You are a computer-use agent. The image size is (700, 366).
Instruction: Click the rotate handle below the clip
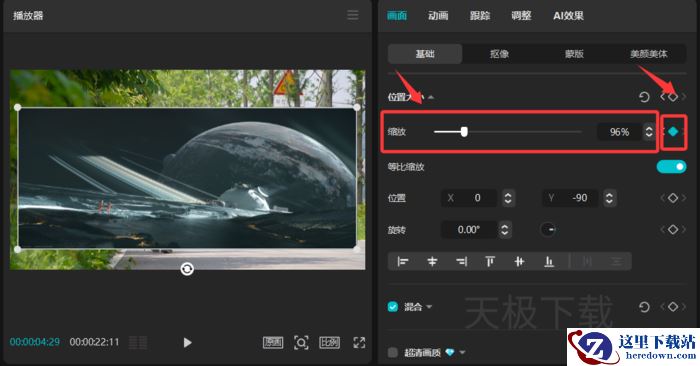click(x=187, y=269)
